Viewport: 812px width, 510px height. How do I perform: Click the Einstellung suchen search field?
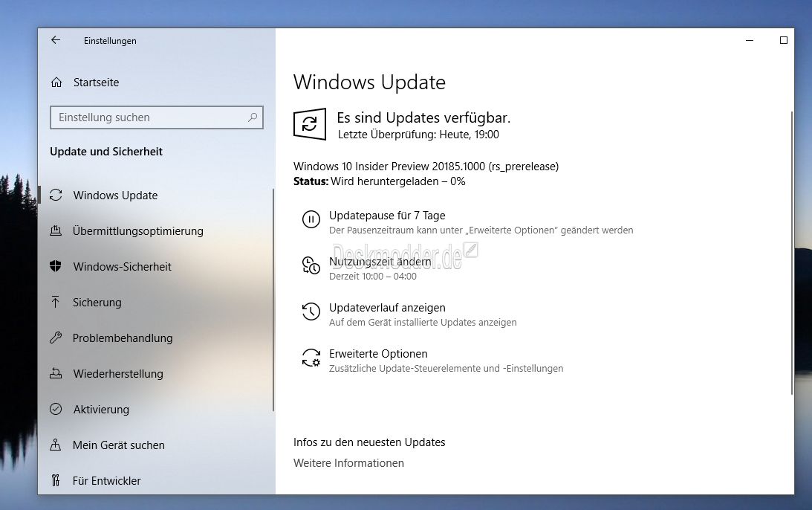157,117
